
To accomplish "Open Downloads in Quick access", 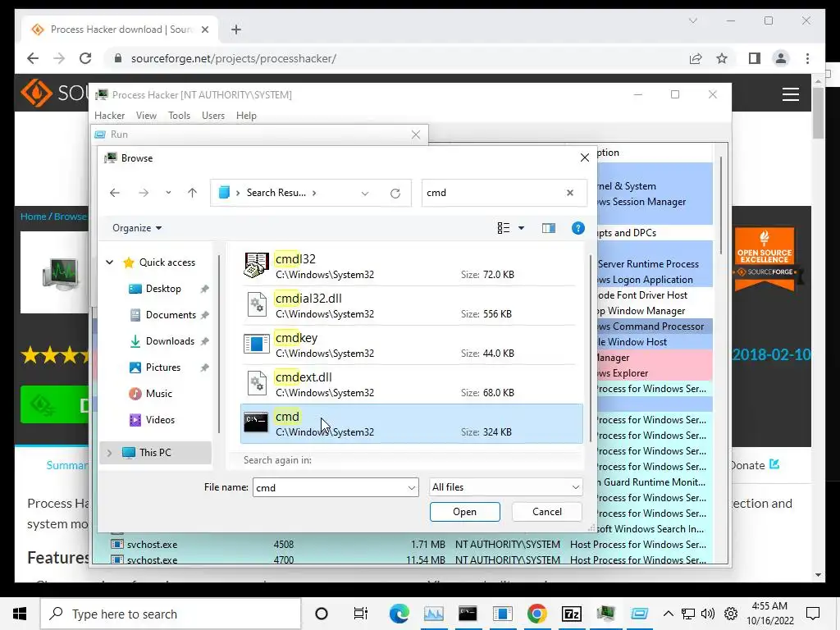I will tap(169, 341).
